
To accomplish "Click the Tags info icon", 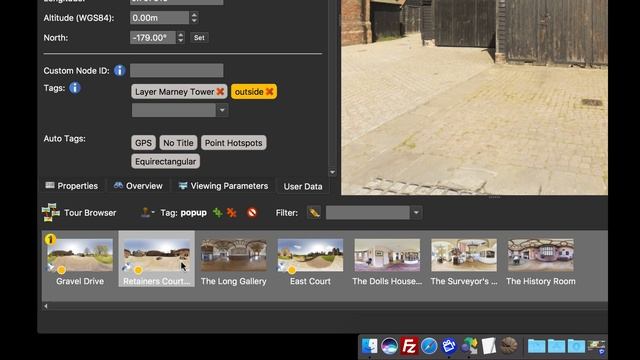I will click(75, 88).
